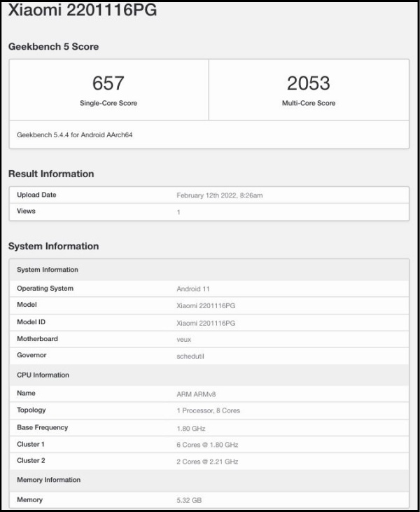
Task: Click the Xiaomi 2201116PG page title
Action: tap(82, 11)
